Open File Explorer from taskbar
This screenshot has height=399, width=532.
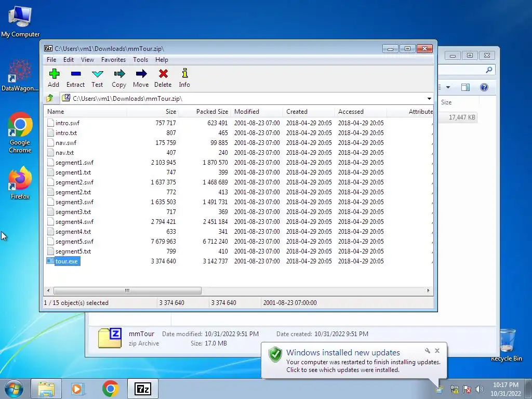click(46, 389)
